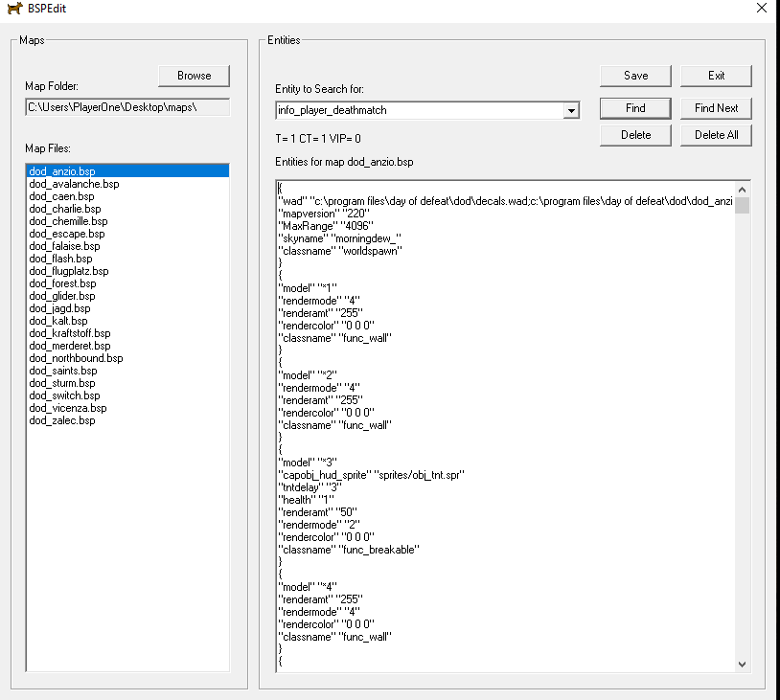Select dod_jagd.bsp map file
Image resolution: width=780 pixels, height=700 pixels.
[x=127, y=308]
